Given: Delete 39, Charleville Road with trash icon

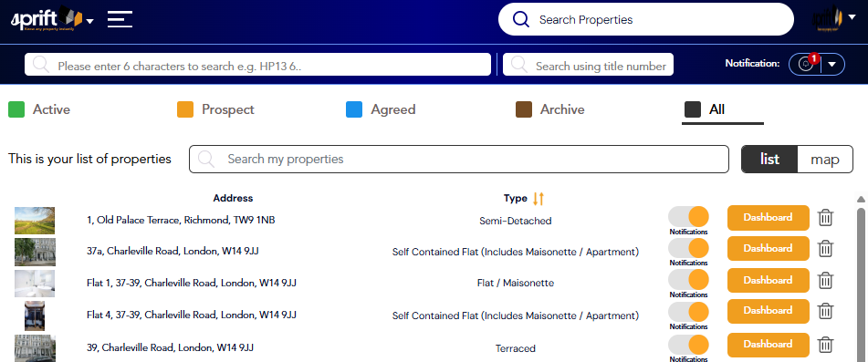Looking at the screenshot, I should click(x=825, y=345).
